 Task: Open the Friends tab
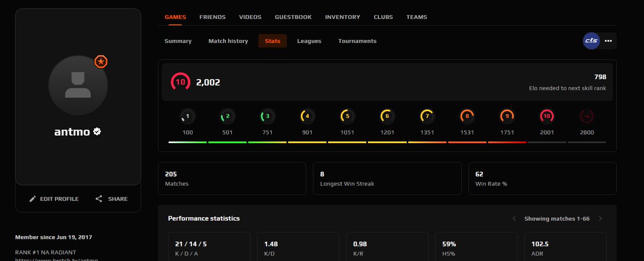(x=212, y=17)
